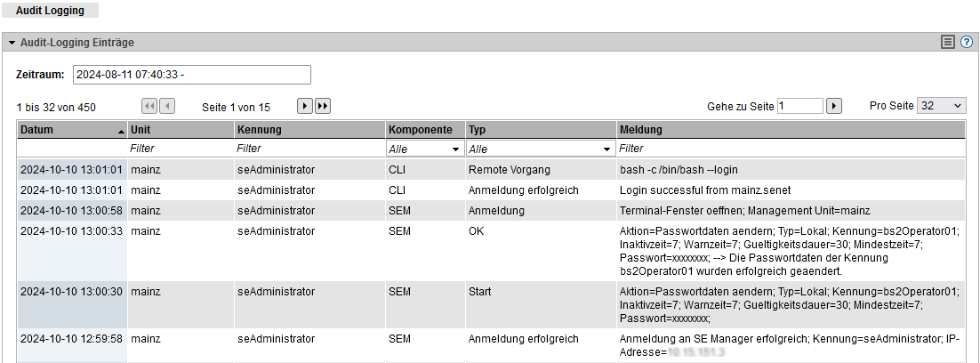Image resolution: width=980 pixels, height=363 pixels.
Task: Open the help icon in the panel header
Action: [966, 42]
